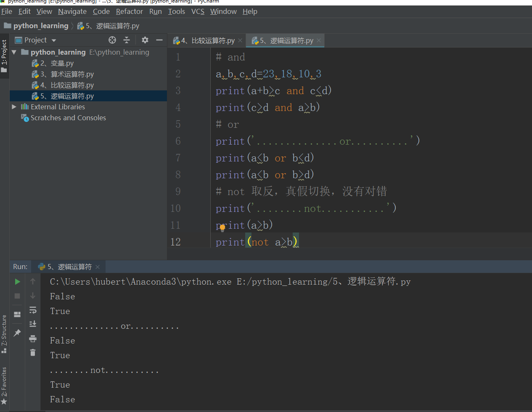The width and height of the screenshot is (532, 412).
Task: Close the 5、逻辑运算符 Run tab
Action: [x=97, y=267]
